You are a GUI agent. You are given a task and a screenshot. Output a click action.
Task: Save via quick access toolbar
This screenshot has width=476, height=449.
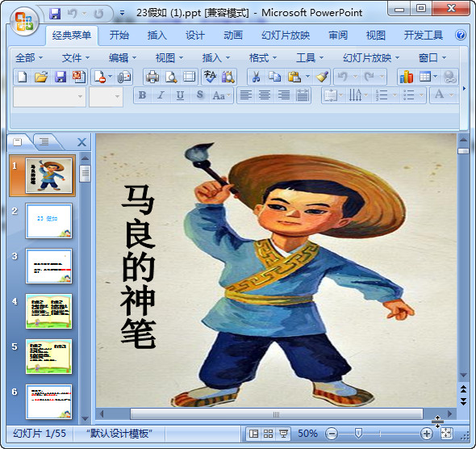[x=55, y=14]
